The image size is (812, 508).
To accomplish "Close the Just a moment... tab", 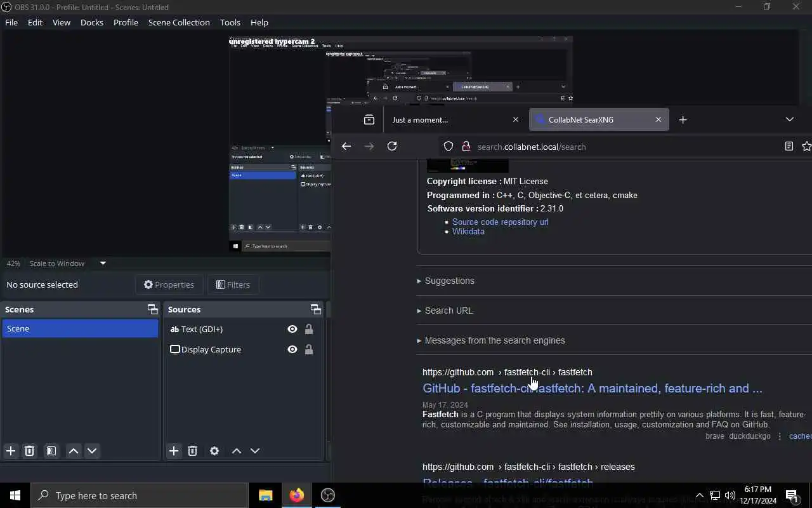I will (x=515, y=119).
